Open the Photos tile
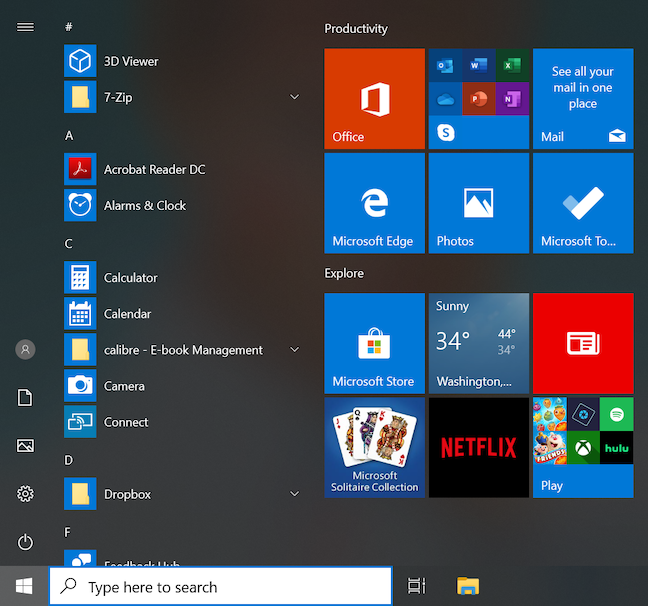The image size is (648, 606). (478, 203)
